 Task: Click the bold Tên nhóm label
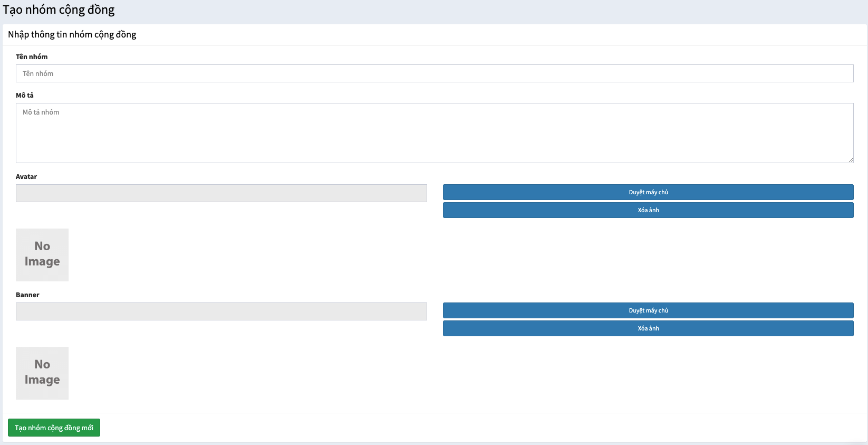(32, 56)
